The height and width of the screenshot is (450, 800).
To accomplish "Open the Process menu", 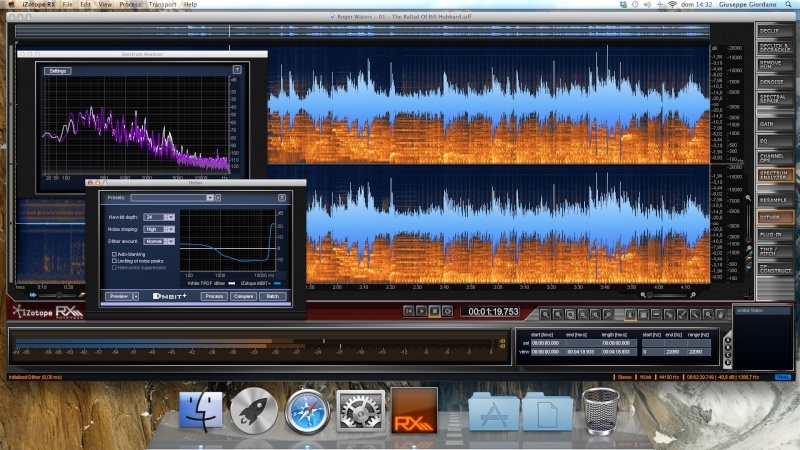I will (x=130, y=5).
